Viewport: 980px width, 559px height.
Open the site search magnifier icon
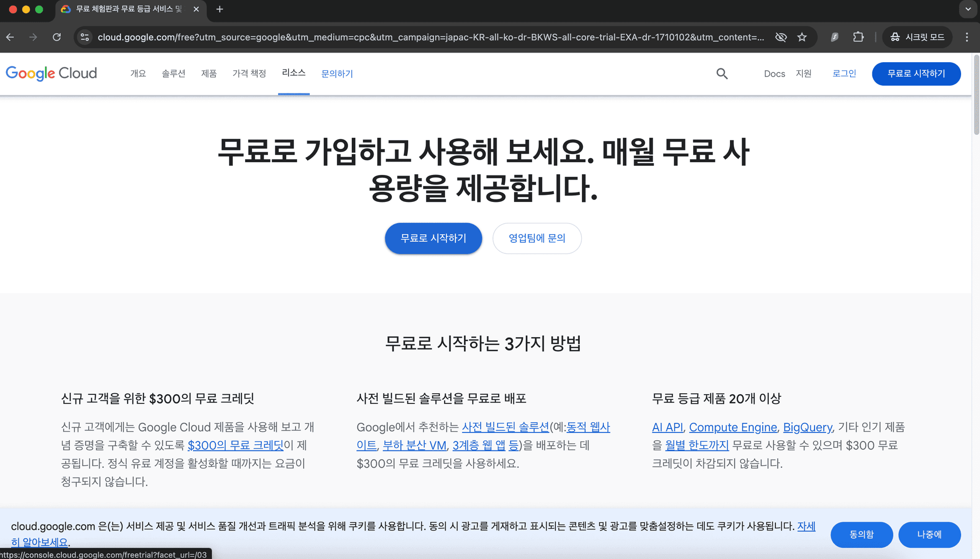[x=722, y=73]
